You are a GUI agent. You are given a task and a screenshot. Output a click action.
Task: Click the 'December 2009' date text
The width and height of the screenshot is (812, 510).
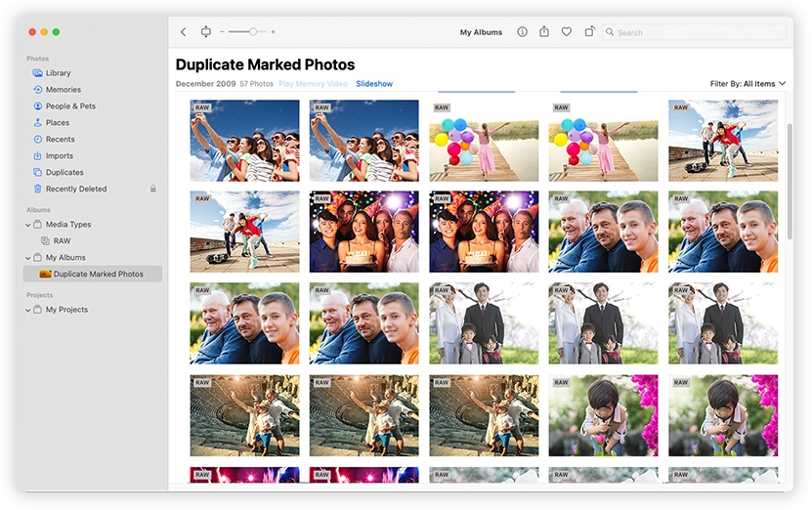pos(205,84)
